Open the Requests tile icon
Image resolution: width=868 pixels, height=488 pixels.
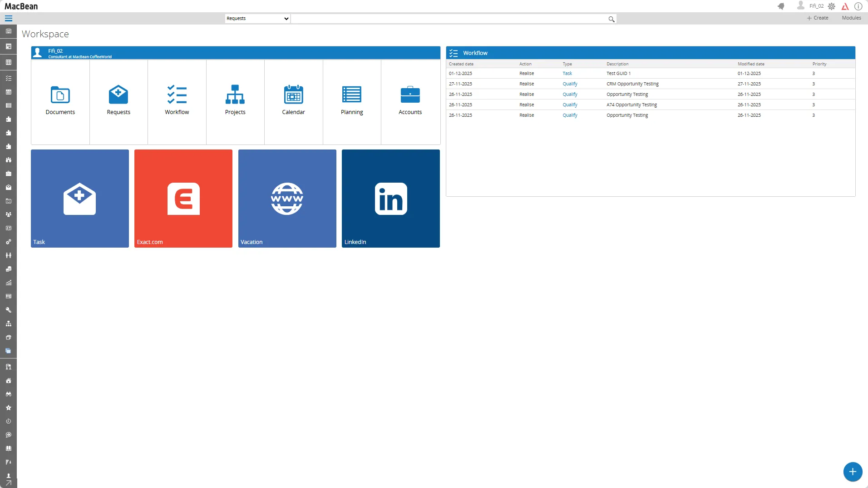click(x=118, y=95)
